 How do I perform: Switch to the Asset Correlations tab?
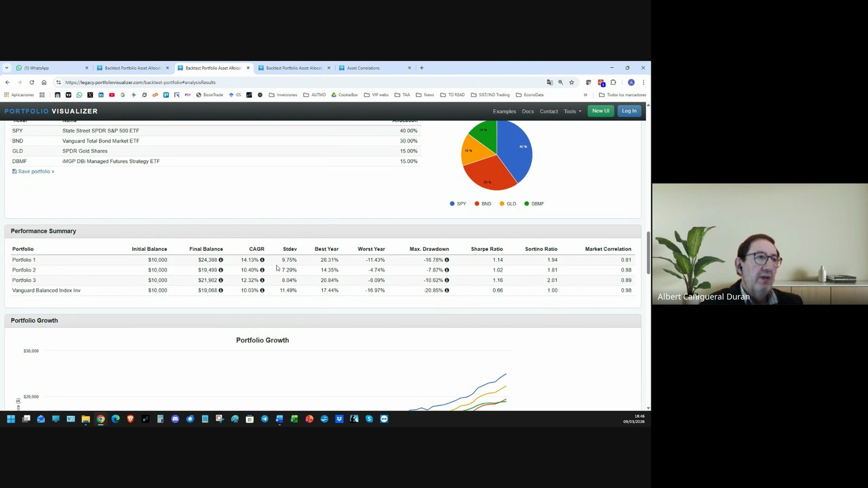pos(375,68)
